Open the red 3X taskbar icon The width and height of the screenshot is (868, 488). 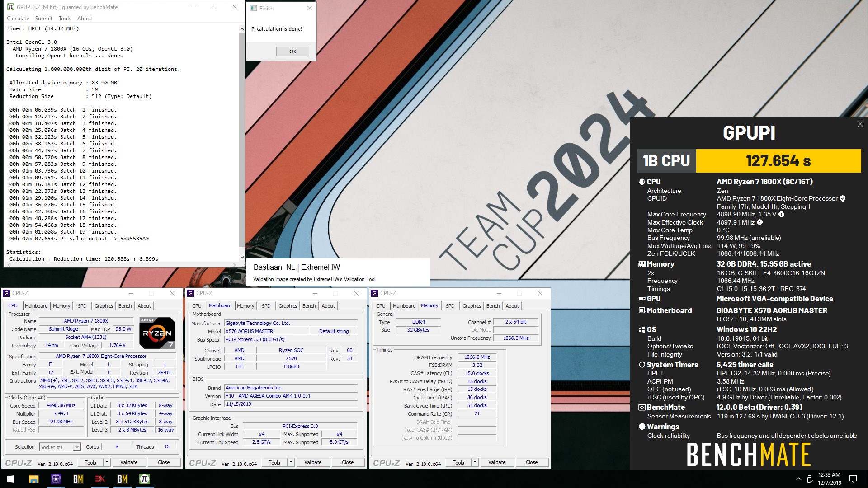click(x=100, y=479)
